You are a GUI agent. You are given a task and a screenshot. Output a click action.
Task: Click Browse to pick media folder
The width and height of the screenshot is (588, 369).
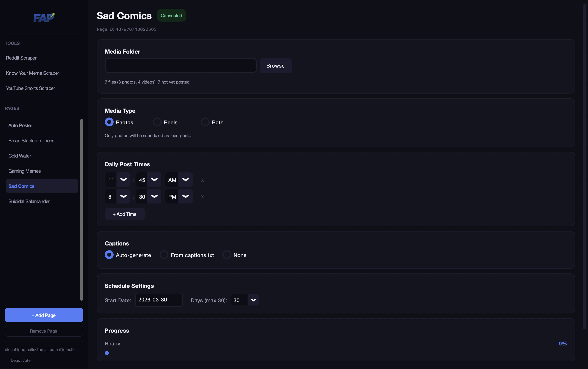point(275,65)
